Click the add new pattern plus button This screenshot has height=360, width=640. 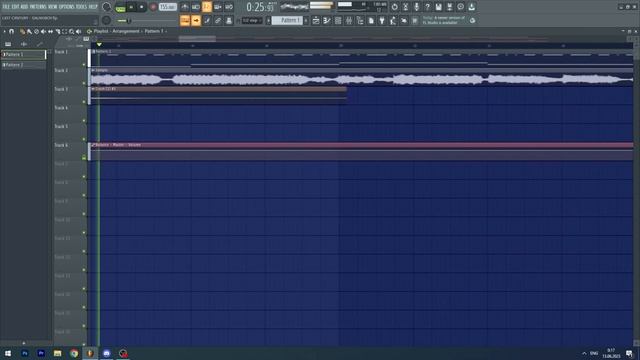(306, 20)
